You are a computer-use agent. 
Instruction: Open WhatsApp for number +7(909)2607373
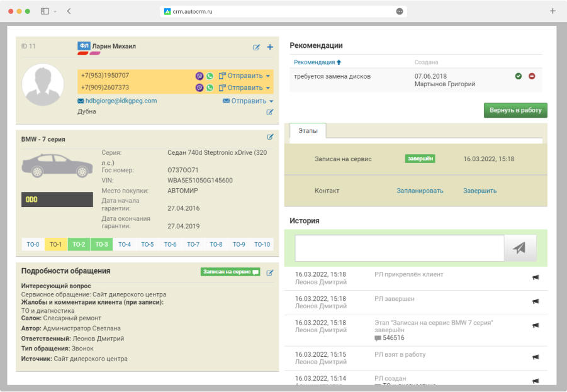tap(210, 88)
